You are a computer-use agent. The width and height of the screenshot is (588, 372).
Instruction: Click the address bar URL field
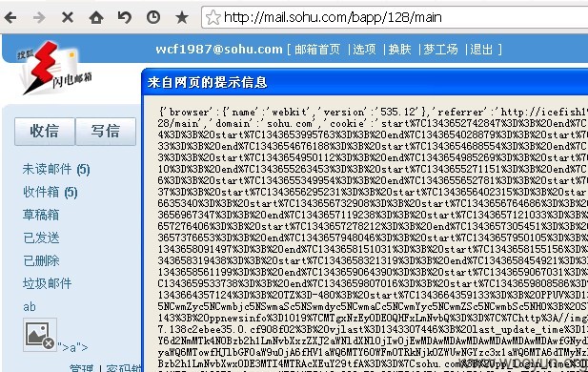[x=395, y=17]
